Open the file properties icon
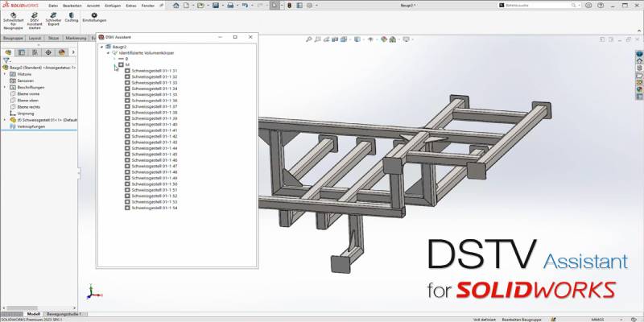 pyautogui.click(x=299, y=6)
